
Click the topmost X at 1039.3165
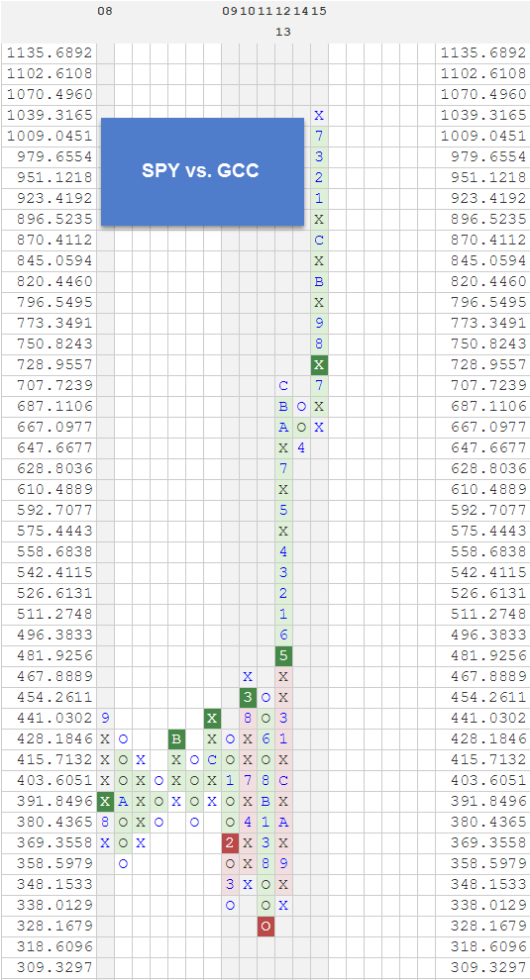tap(319, 115)
